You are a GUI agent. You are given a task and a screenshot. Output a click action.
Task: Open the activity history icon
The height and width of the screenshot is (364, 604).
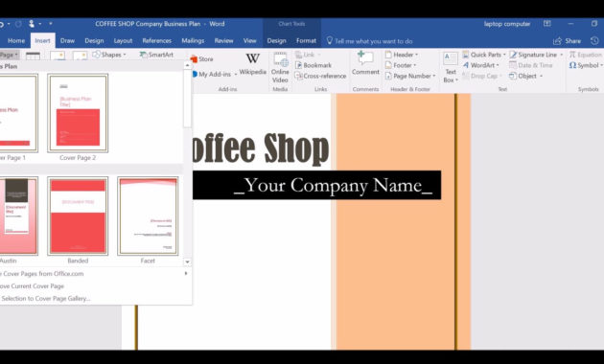pos(594,40)
